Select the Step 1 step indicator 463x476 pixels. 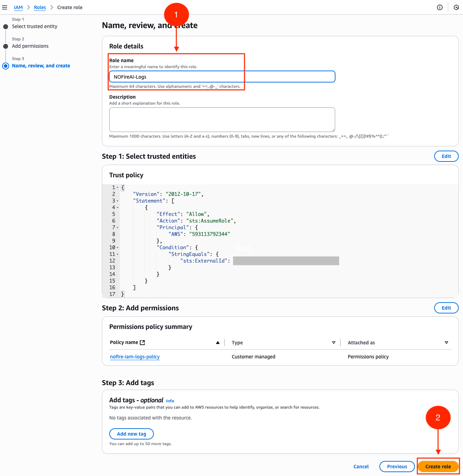click(6, 27)
